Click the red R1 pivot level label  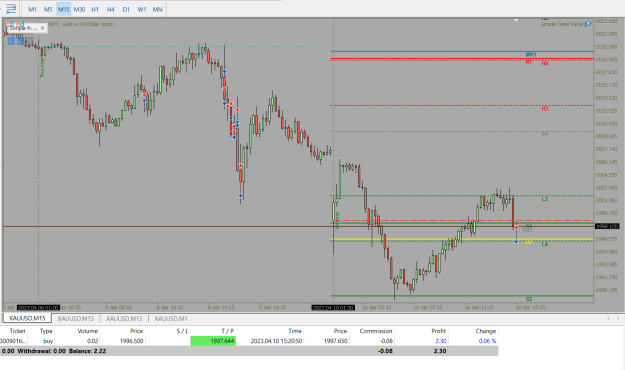point(529,62)
